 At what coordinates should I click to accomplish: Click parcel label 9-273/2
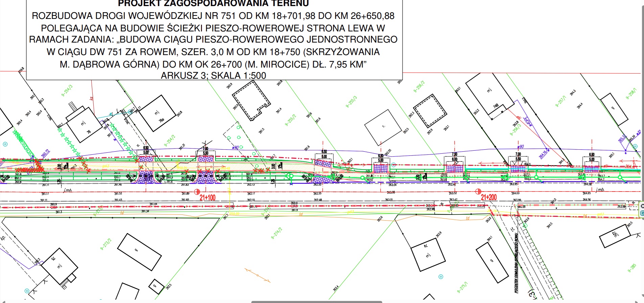click(x=106, y=245)
